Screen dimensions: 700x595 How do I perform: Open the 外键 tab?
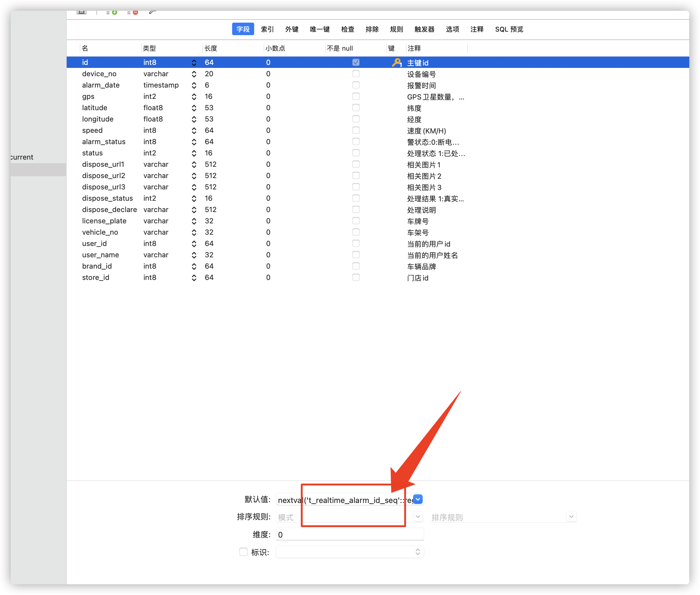coord(292,29)
